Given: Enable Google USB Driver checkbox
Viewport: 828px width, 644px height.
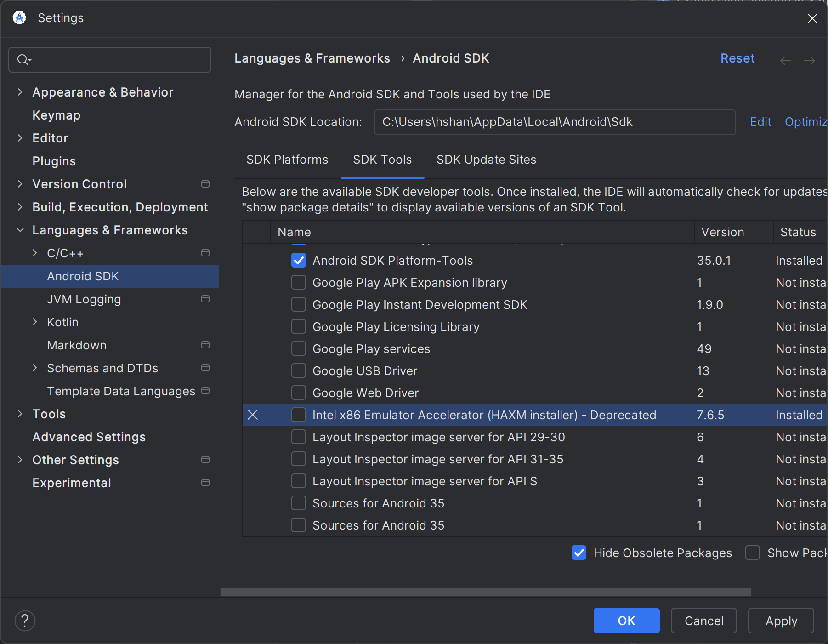Looking at the screenshot, I should [x=299, y=371].
